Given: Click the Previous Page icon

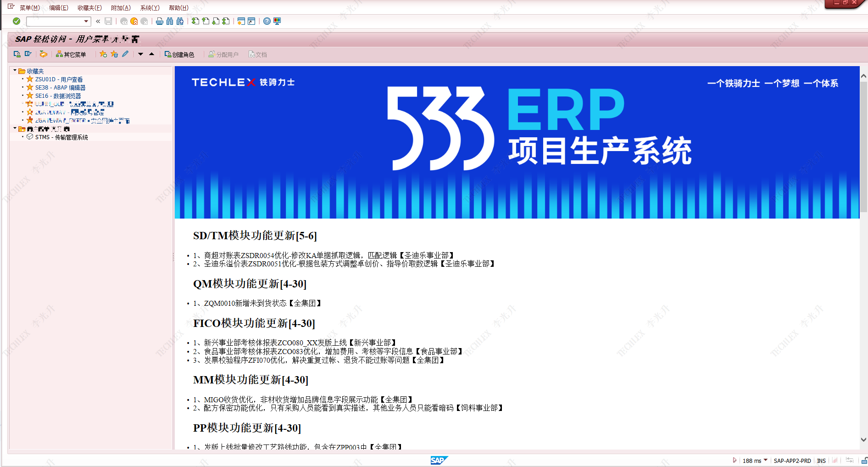Looking at the screenshot, I should [x=206, y=21].
